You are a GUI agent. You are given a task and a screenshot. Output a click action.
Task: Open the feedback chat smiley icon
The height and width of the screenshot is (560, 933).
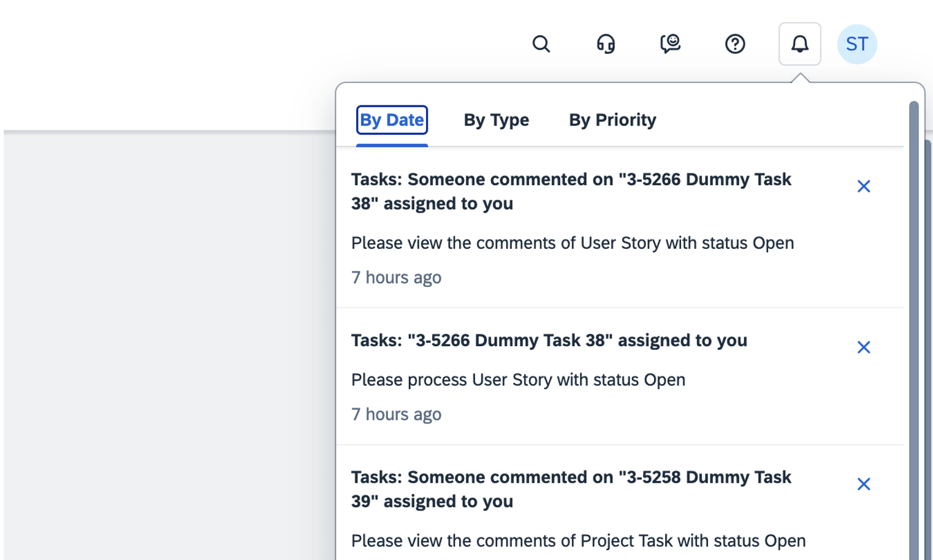[670, 44]
